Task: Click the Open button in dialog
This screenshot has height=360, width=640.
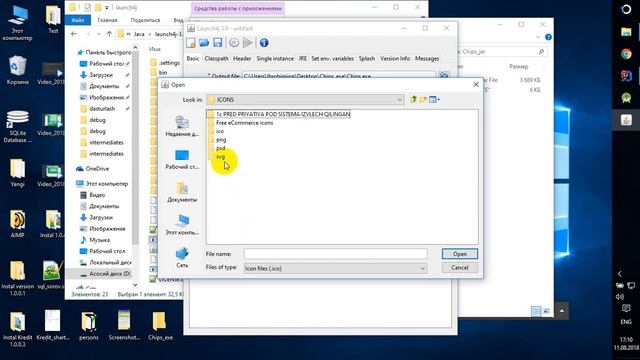Action: coord(460,254)
